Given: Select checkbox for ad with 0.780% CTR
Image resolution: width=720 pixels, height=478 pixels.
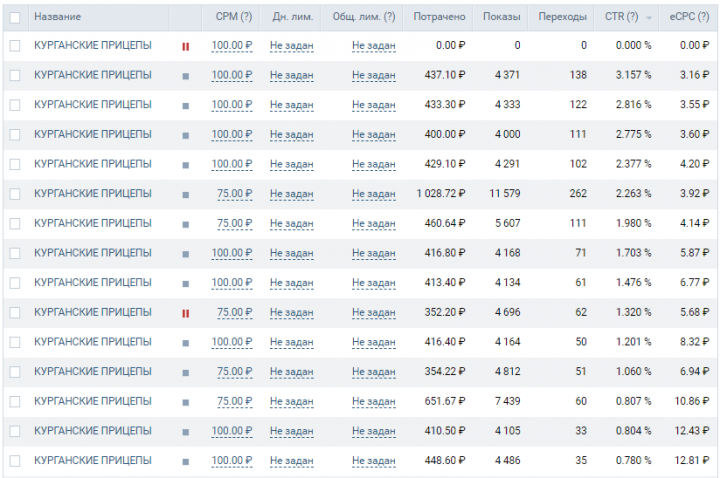Looking at the screenshot, I should click(15, 461).
